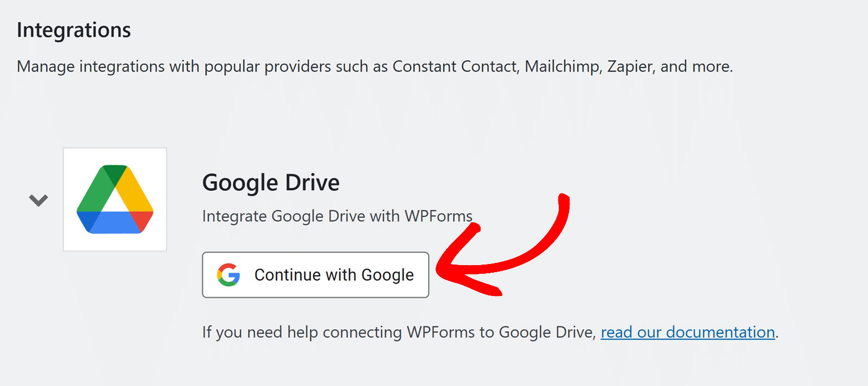Image resolution: width=868 pixels, height=386 pixels.
Task: Click the Google Drive title text
Action: pos(270,182)
